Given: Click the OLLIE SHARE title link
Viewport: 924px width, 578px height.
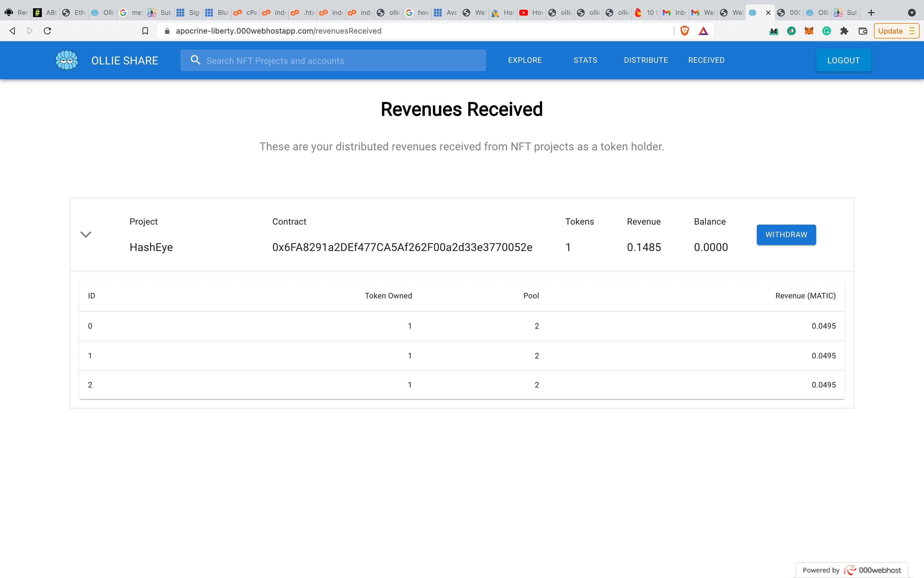Looking at the screenshot, I should tap(125, 60).
